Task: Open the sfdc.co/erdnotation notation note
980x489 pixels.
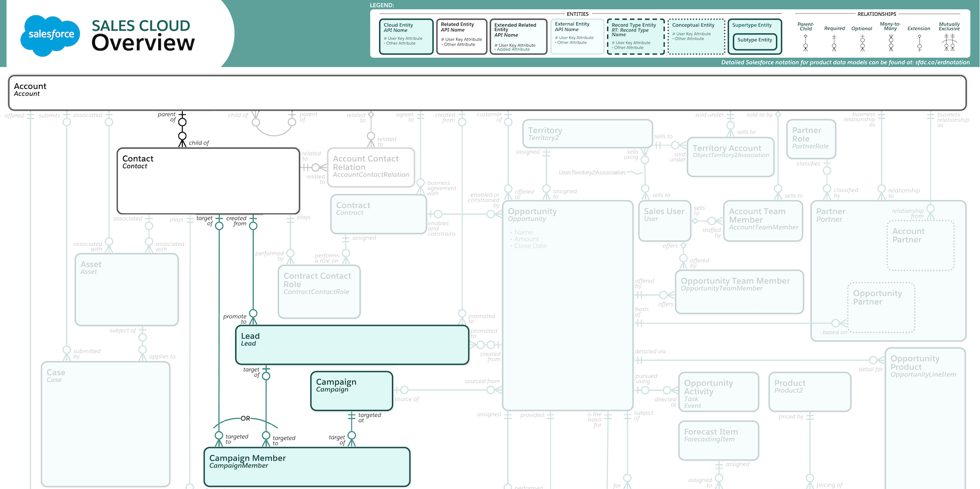Action: point(845,62)
